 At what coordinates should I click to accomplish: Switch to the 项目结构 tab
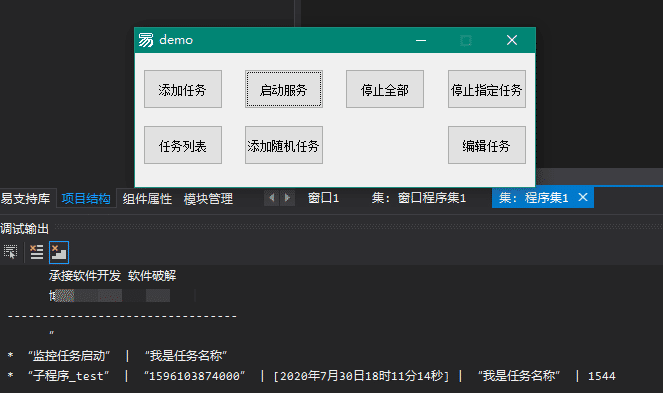tap(86, 198)
